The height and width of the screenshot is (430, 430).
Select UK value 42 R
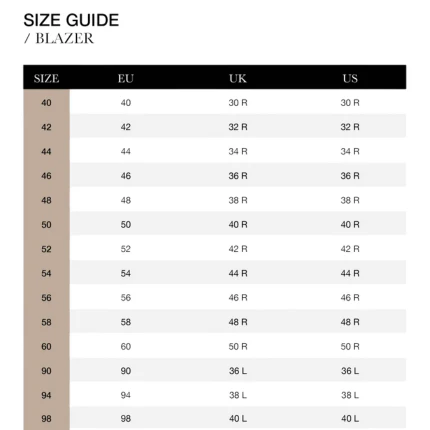point(238,249)
